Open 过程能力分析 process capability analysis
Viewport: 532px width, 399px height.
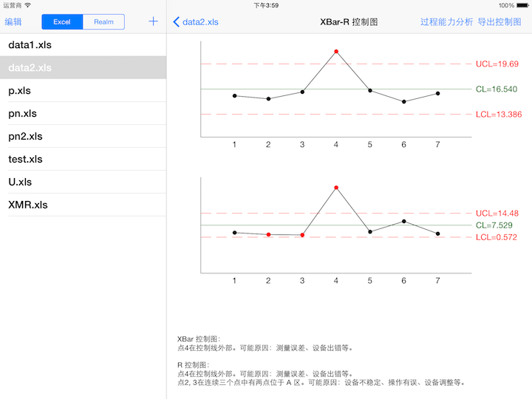(446, 22)
